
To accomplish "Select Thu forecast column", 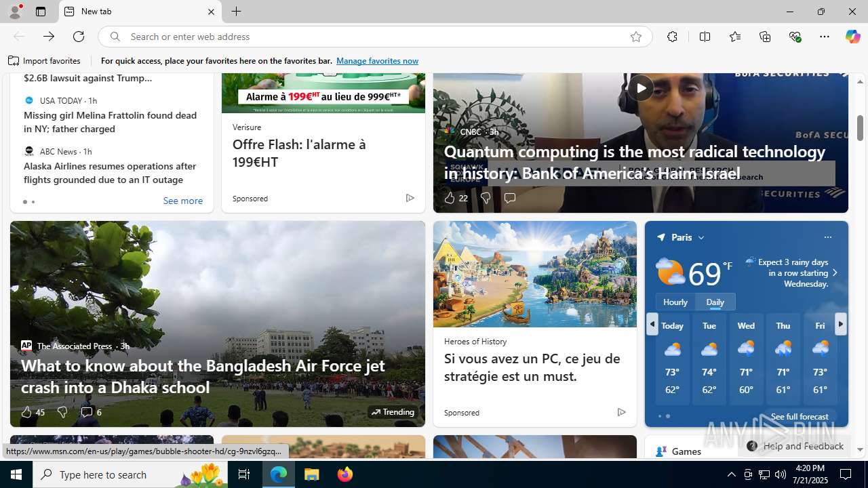I will [783, 359].
